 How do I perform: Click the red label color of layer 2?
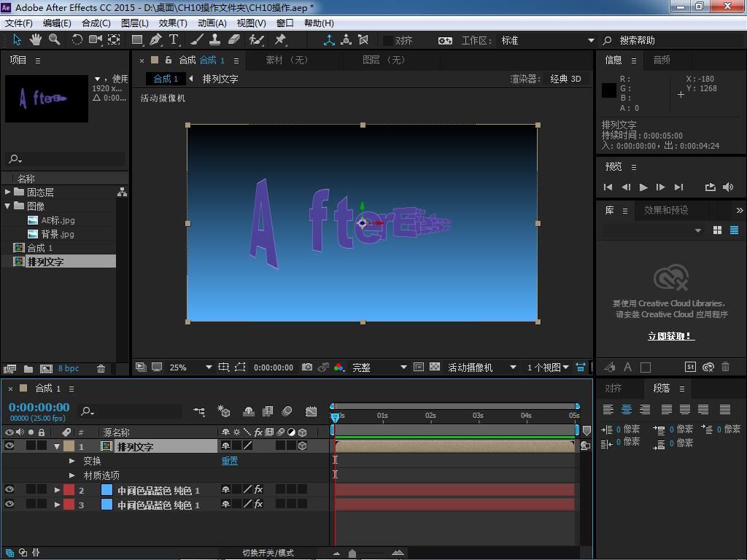(69, 489)
